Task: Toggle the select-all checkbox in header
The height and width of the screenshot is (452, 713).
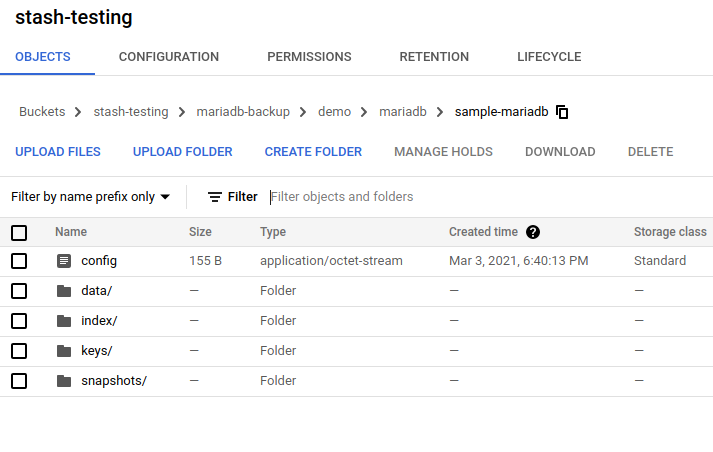Action: [19, 232]
